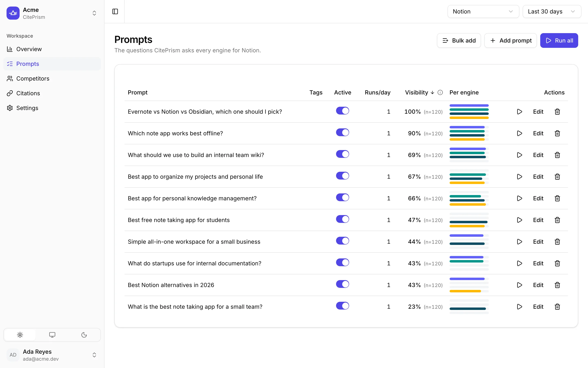Image resolution: width=588 pixels, height=368 pixels.
Task: Click the Run all button
Action: 559,40
